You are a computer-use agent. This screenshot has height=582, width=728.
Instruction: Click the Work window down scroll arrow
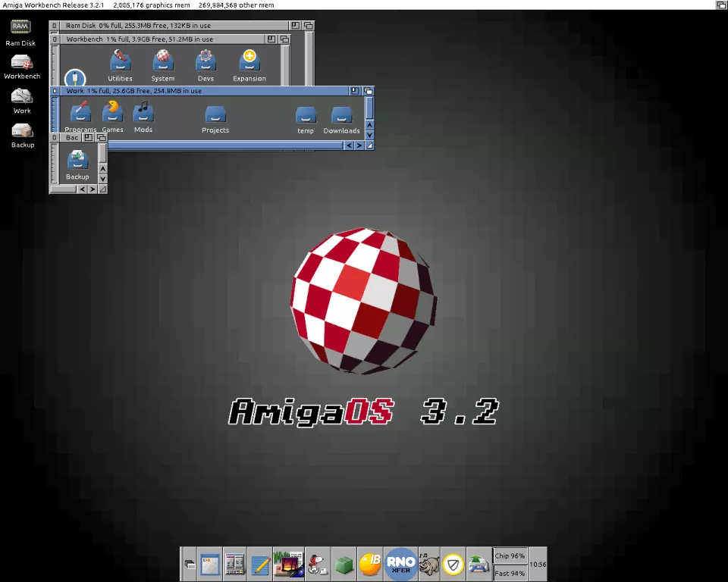click(369, 135)
